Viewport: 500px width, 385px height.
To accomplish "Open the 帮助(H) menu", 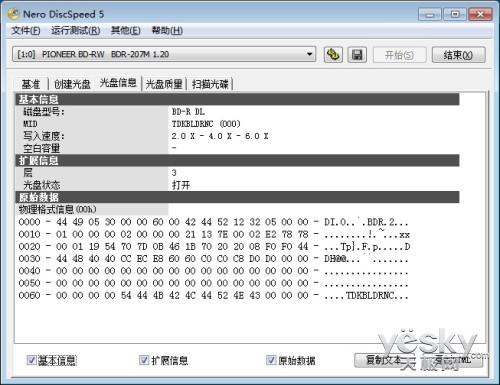I will point(167,31).
